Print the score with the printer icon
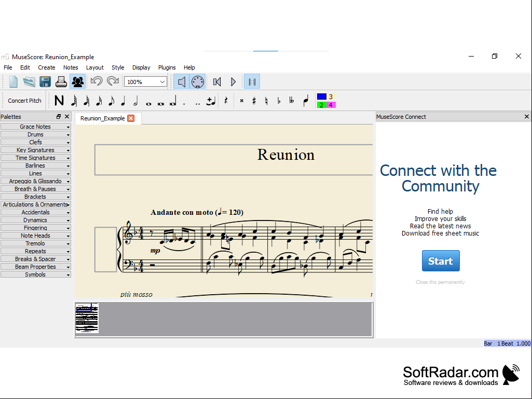This screenshot has height=399, width=532. (61, 82)
